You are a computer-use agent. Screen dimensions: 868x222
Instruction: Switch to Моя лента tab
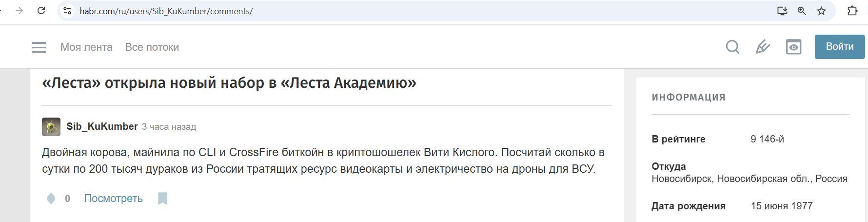click(x=86, y=47)
